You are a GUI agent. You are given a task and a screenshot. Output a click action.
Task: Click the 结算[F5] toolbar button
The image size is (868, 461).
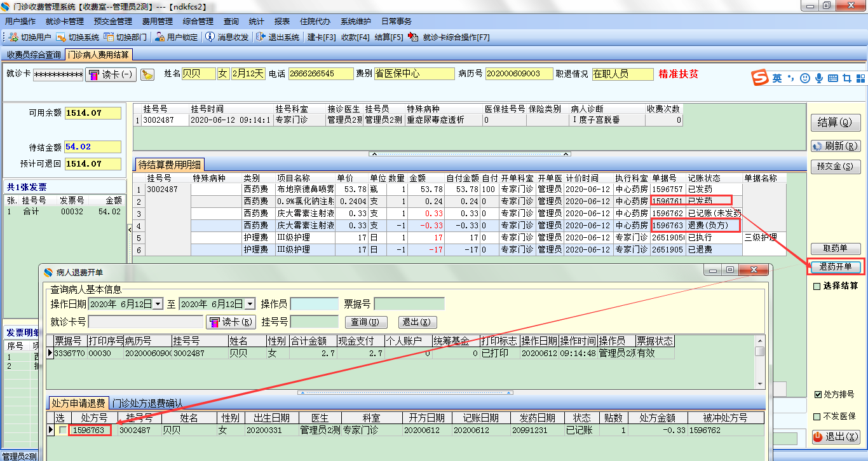389,38
